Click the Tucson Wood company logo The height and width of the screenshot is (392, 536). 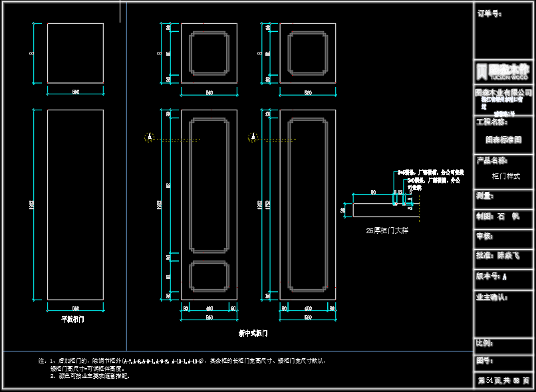click(504, 70)
